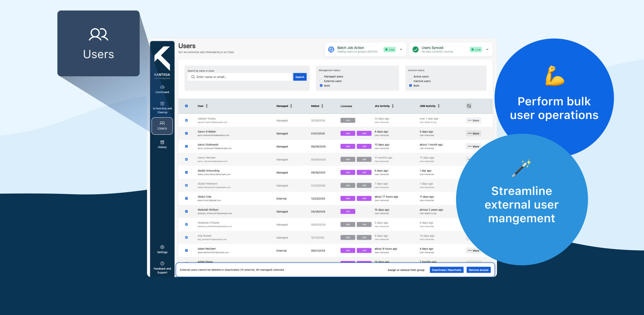This screenshot has height=315, width=644.
Task: Sort the table by the User column
Action: pyautogui.click(x=203, y=106)
